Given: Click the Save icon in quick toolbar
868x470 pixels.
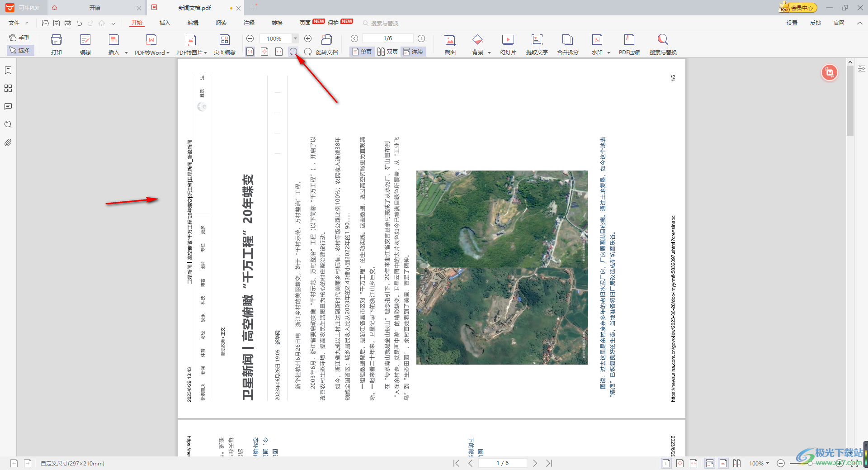Looking at the screenshot, I should coord(57,23).
